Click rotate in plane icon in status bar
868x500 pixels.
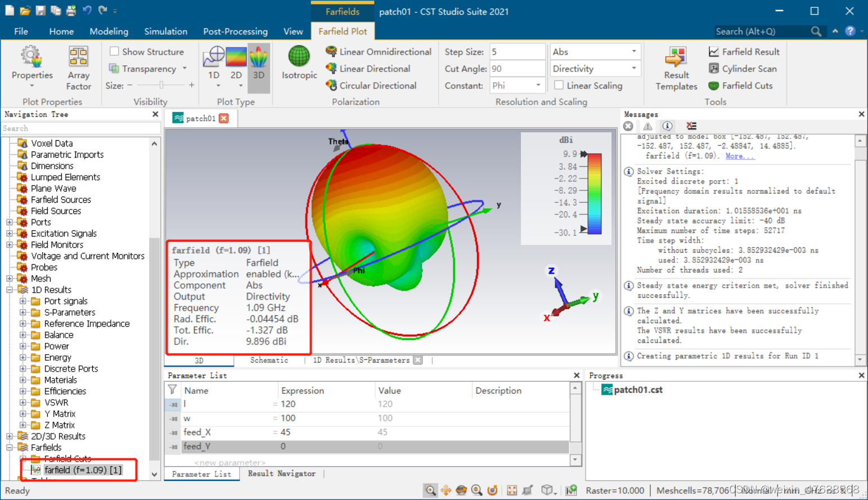click(x=492, y=490)
